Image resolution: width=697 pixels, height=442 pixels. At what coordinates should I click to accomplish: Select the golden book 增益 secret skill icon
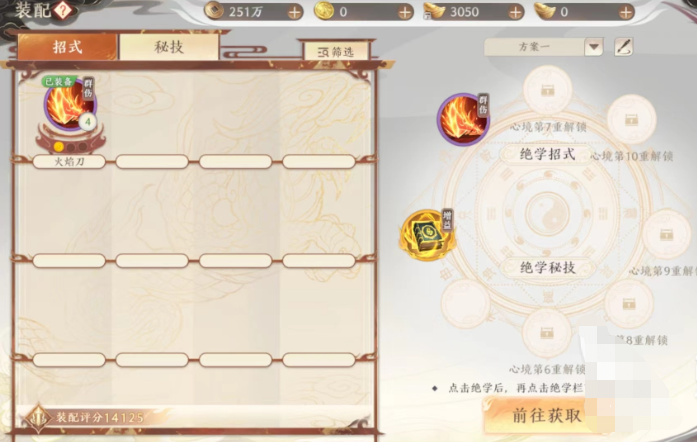(427, 235)
